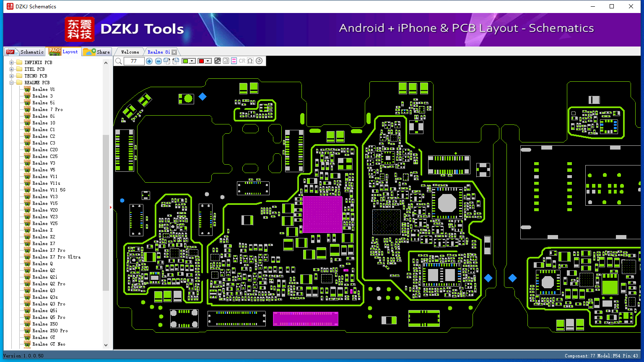The height and width of the screenshot is (362, 644).
Task: Zoom out with the blue minus button
Action: click(158, 61)
